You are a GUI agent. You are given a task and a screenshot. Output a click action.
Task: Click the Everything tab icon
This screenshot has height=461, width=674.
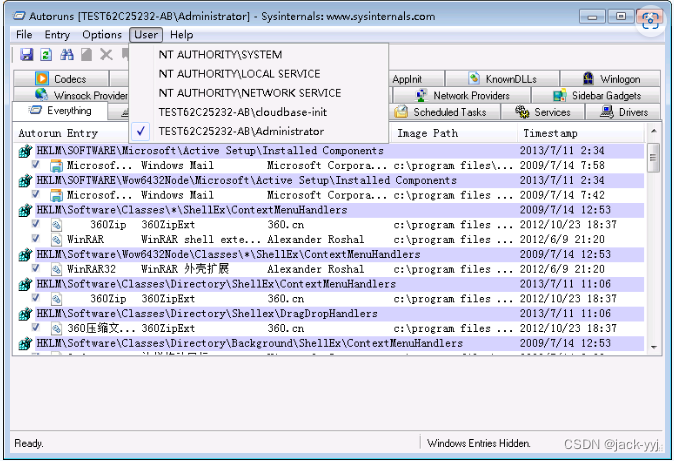pos(35,111)
